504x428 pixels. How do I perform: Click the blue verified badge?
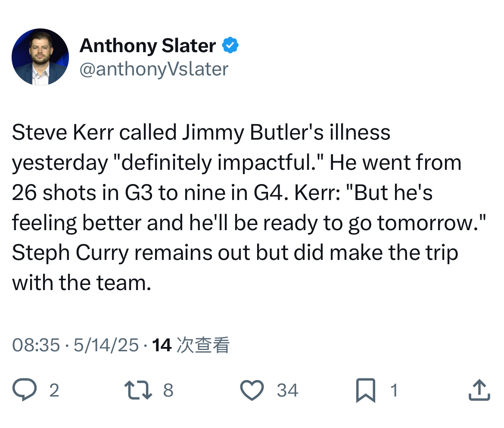click(x=230, y=45)
